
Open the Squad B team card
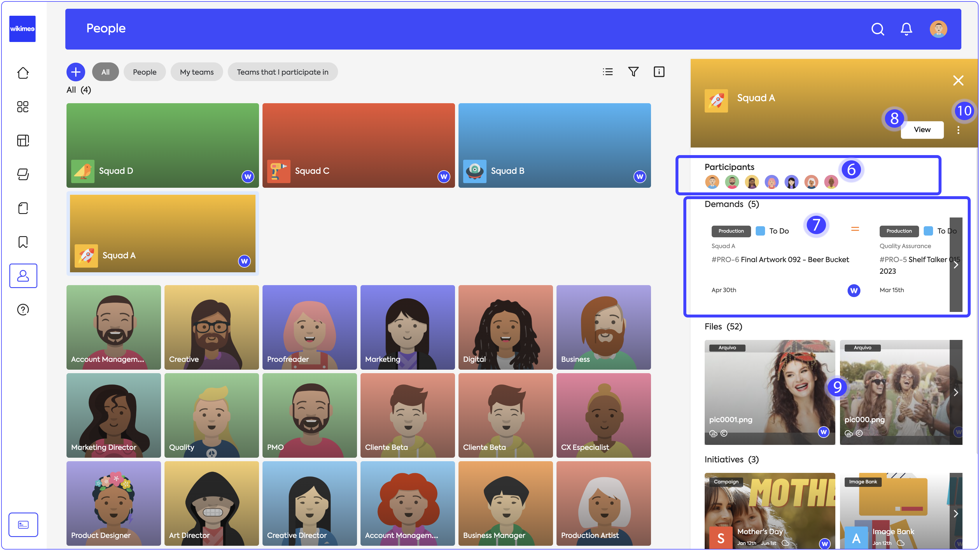point(554,145)
